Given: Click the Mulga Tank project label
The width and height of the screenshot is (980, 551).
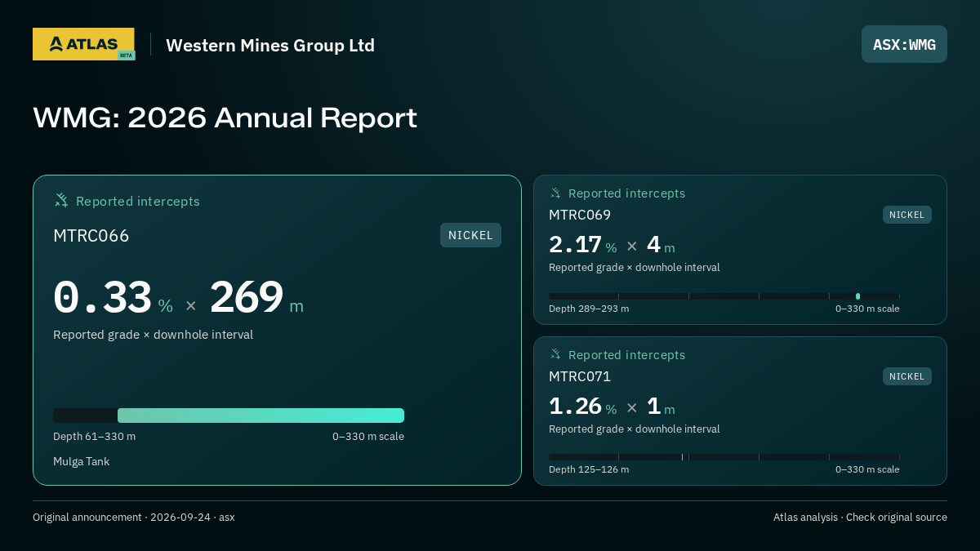Looking at the screenshot, I should (81, 462).
